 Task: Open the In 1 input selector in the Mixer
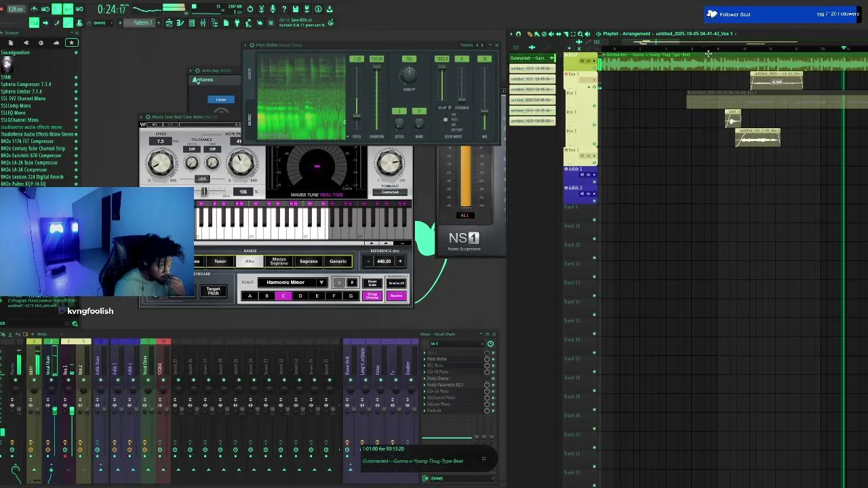456,344
